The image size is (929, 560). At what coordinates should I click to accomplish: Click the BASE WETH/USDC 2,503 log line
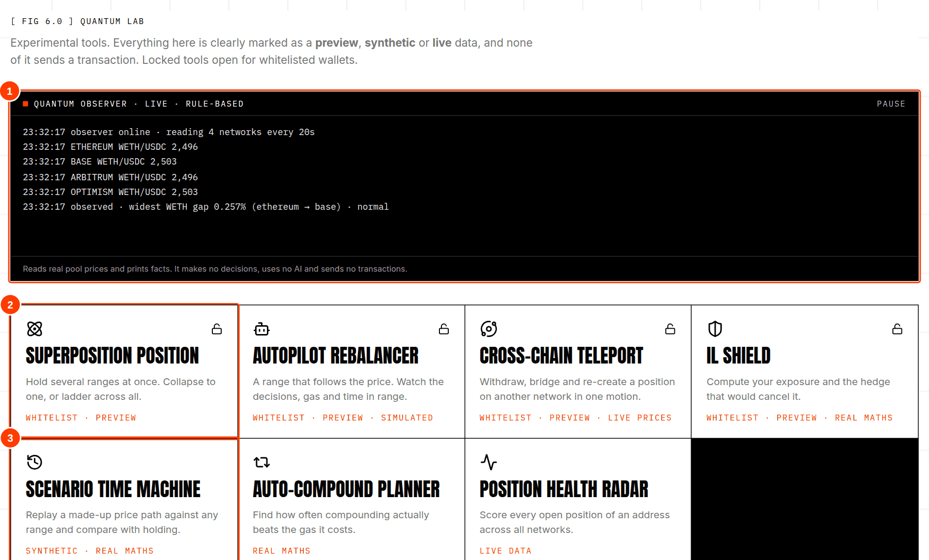pos(100,162)
